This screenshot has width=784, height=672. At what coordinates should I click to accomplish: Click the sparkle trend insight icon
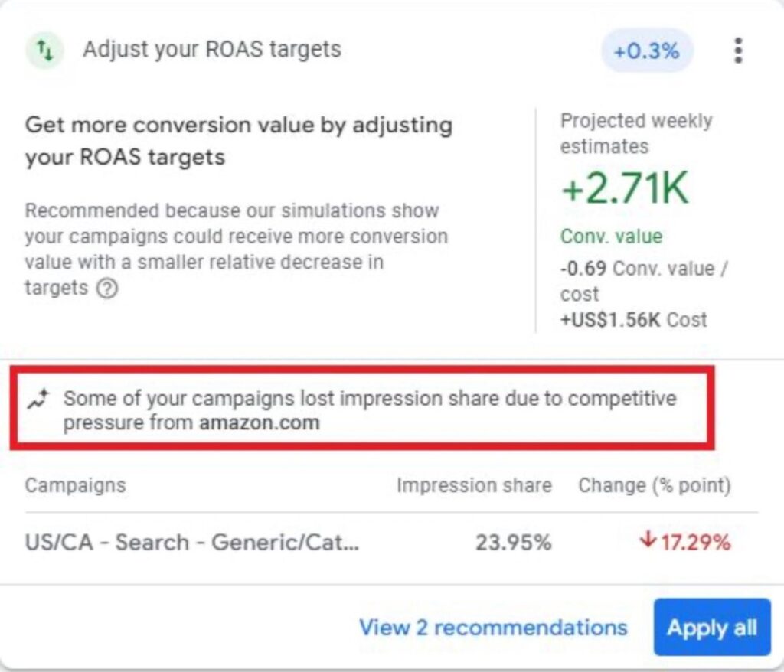(38, 399)
